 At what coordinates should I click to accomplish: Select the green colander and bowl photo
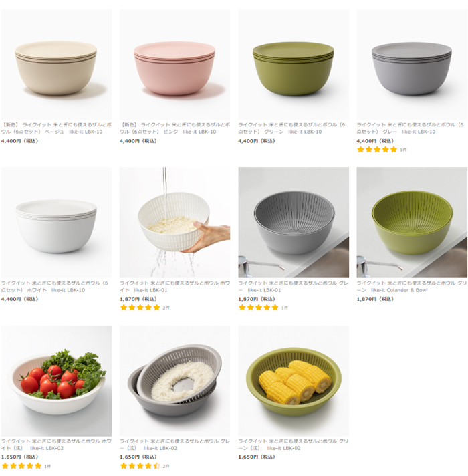412,223
